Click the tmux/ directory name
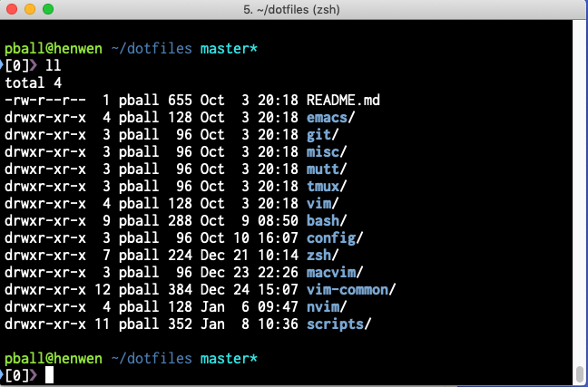This screenshot has width=588, height=387. (x=326, y=186)
